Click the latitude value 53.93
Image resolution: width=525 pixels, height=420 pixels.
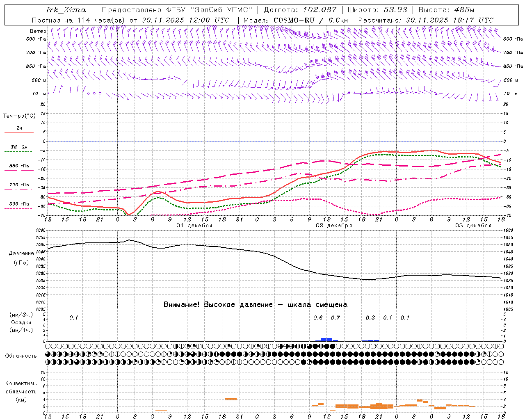pos(396,10)
